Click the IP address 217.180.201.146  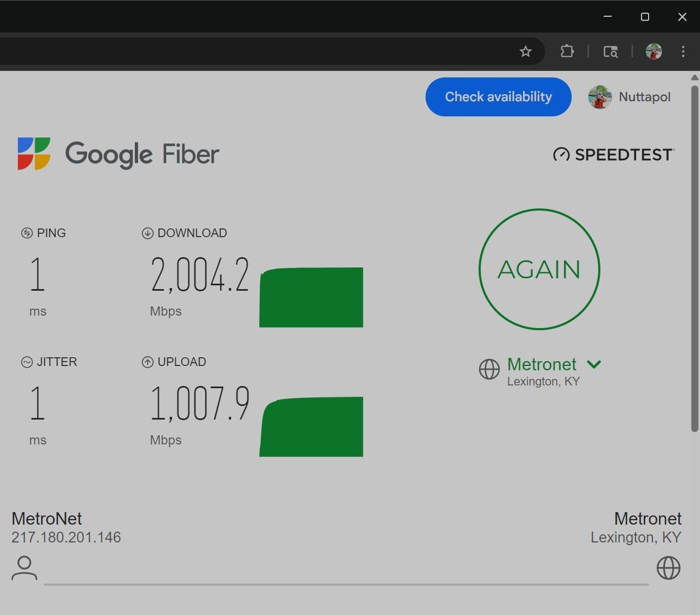pos(66,537)
